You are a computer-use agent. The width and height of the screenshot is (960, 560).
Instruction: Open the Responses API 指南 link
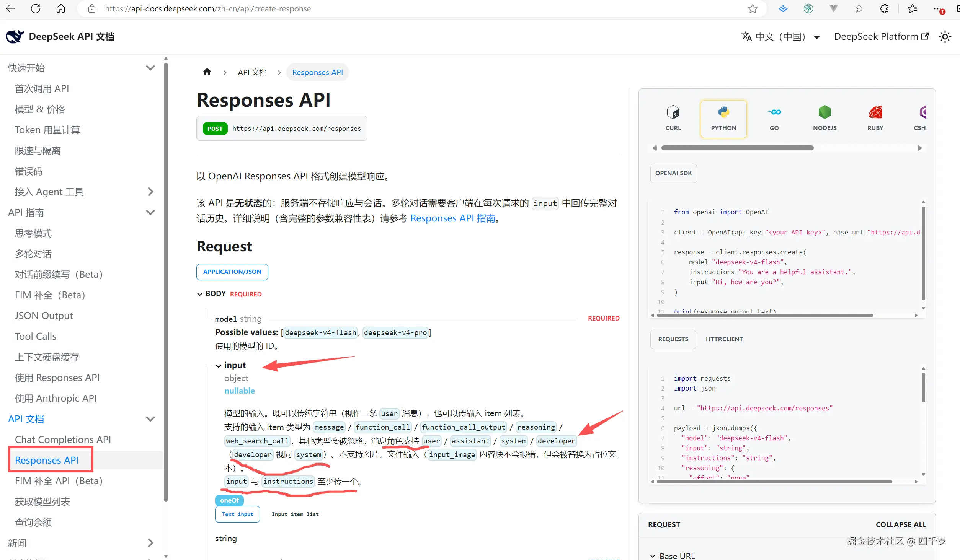[x=453, y=218]
